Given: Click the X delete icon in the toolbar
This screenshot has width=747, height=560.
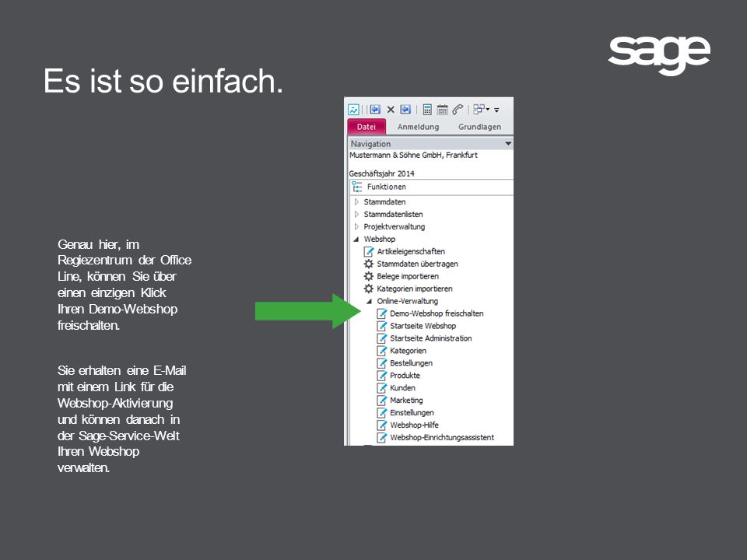Looking at the screenshot, I should pos(391,110).
